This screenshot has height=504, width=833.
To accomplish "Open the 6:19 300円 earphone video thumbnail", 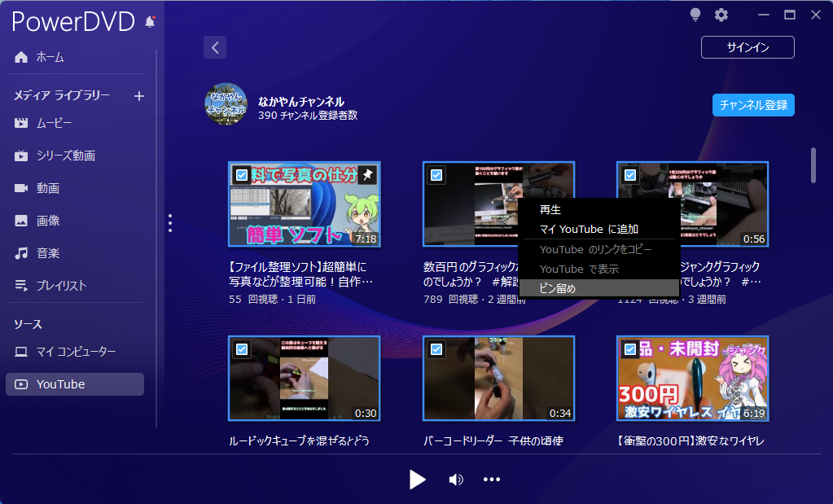I will coord(692,378).
